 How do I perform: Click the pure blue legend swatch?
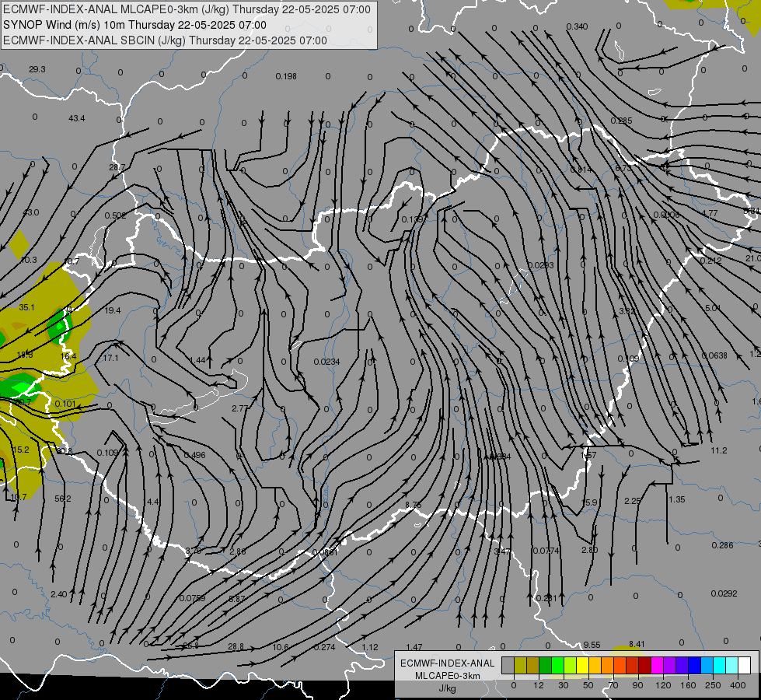tap(695, 665)
